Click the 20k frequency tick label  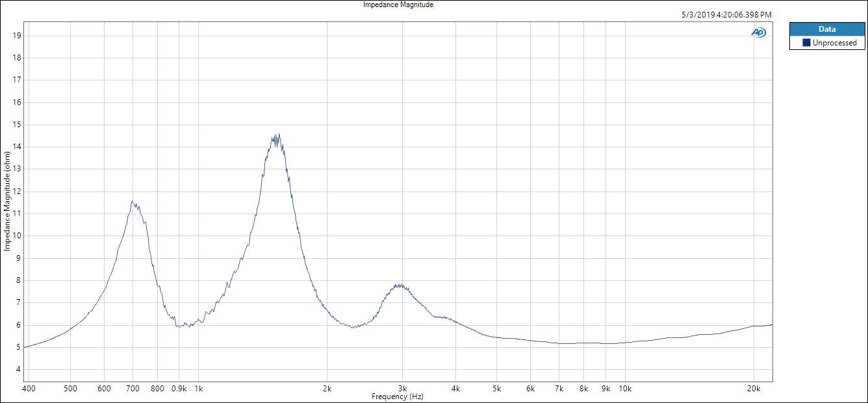[x=754, y=389]
